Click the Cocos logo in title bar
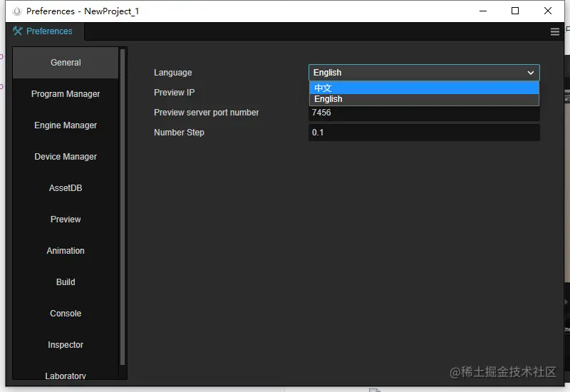570x392 pixels. (x=16, y=11)
